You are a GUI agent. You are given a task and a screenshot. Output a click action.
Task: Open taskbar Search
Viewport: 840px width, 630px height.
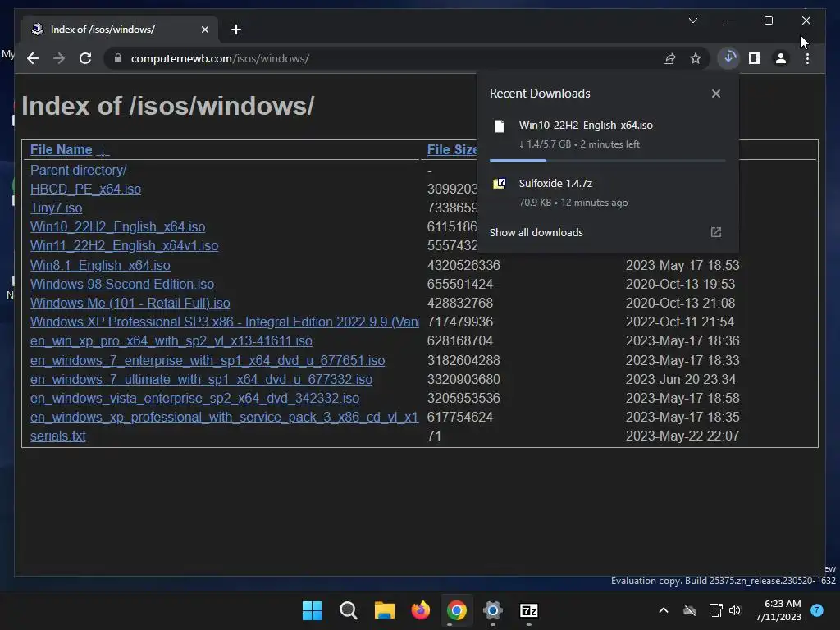coord(348,610)
